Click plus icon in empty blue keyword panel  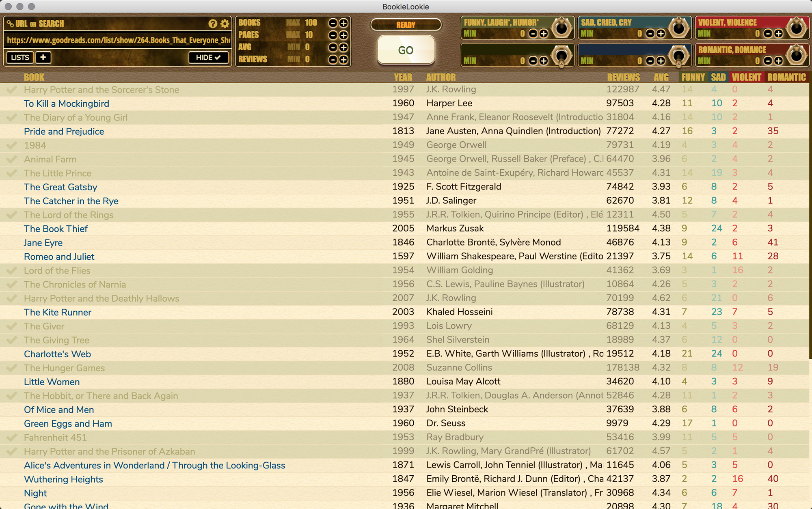661,61
